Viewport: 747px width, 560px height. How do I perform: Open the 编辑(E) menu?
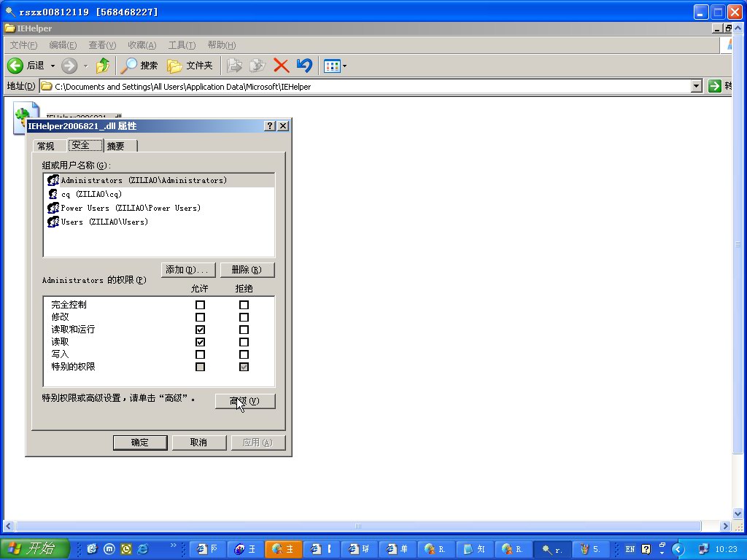click(63, 45)
